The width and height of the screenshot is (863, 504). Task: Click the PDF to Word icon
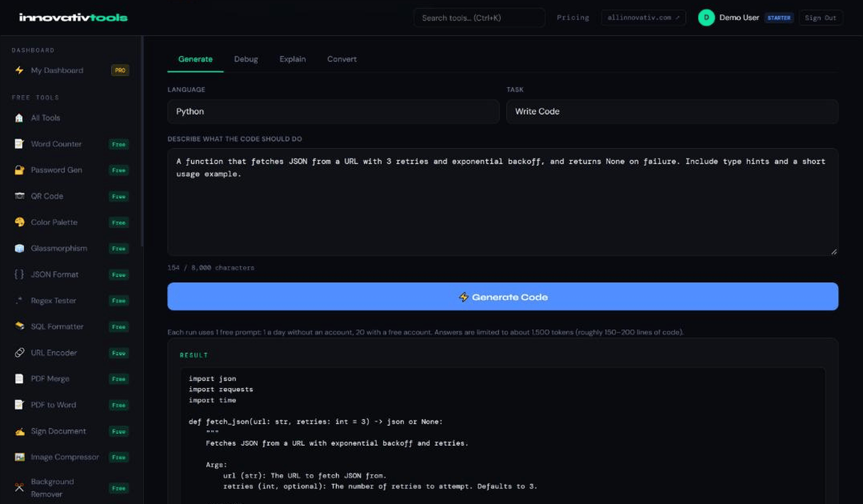(19, 405)
